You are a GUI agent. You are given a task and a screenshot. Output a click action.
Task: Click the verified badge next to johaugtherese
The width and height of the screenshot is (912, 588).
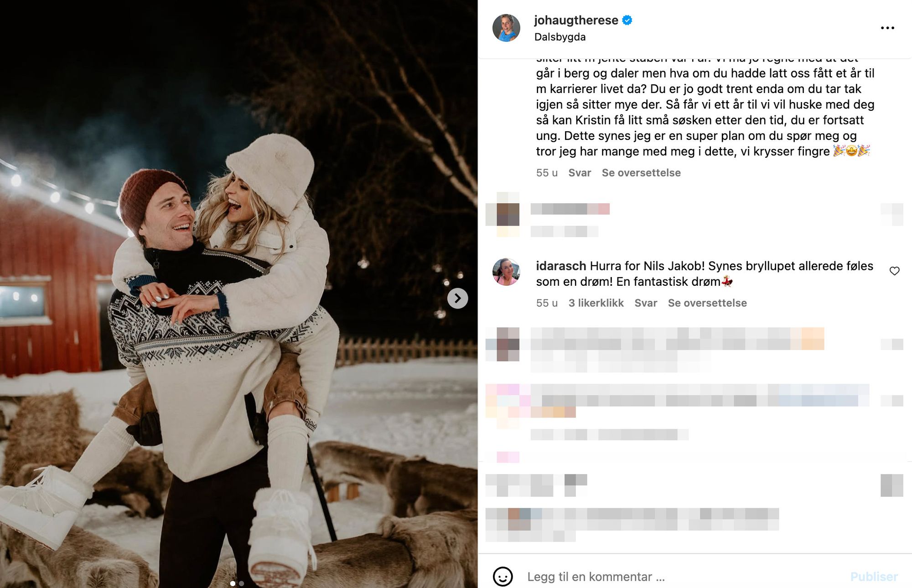(627, 20)
